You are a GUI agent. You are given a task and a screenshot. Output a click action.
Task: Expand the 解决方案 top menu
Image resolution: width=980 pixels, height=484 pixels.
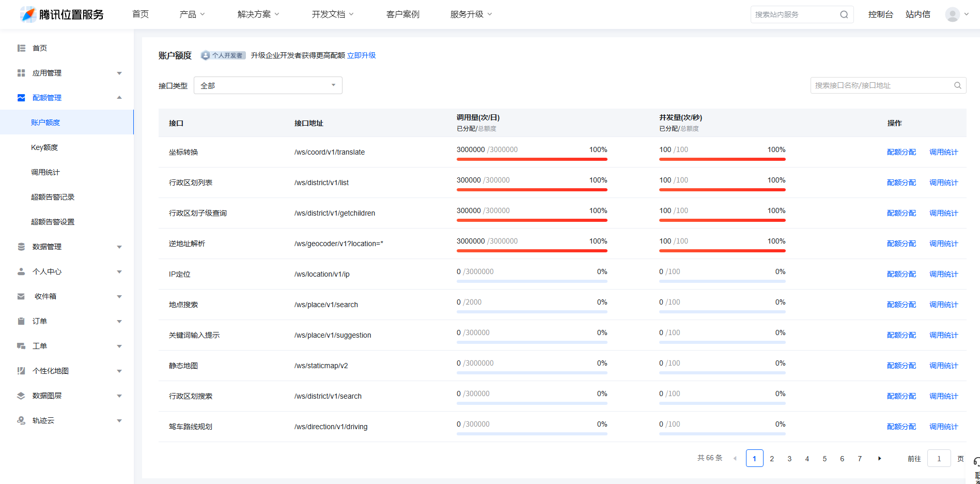coord(258,14)
